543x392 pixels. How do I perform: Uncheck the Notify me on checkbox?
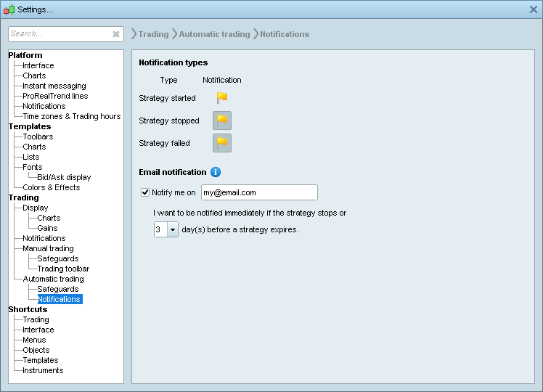click(145, 192)
